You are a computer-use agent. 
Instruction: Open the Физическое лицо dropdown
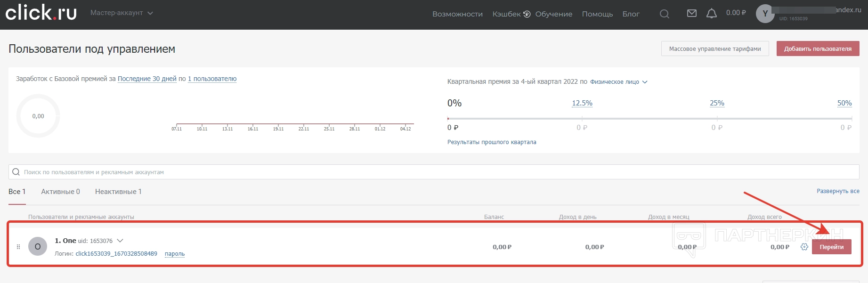tap(618, 82)
